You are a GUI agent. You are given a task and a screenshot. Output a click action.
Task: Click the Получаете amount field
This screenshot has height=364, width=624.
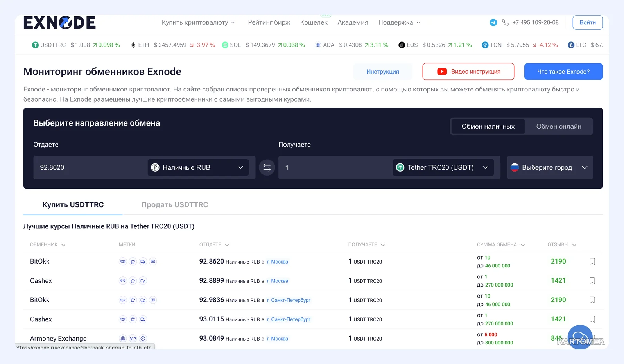tap(335, 167)
